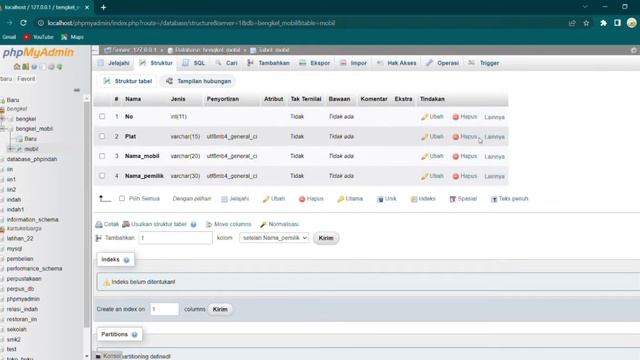The height and width of the screenshot is (360, 640).
Task: Click Kirim button for create index
Action: pos(220,309)
